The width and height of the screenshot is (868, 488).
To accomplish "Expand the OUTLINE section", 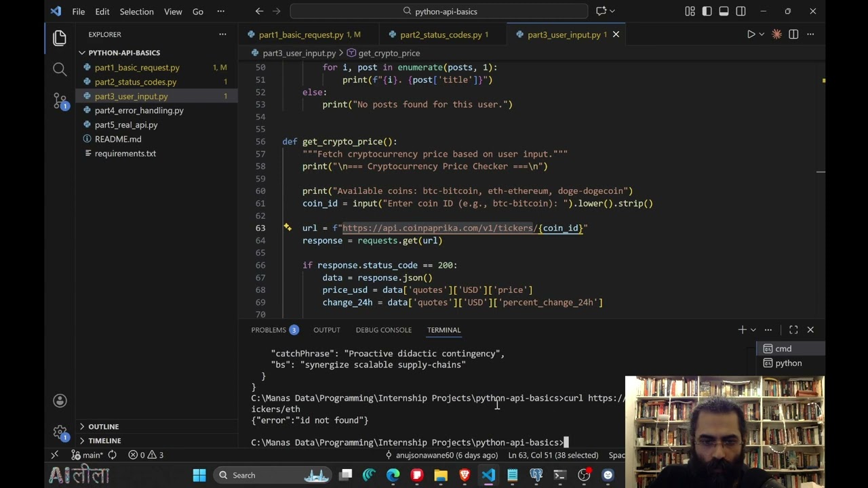I will (x=103, y=426).
